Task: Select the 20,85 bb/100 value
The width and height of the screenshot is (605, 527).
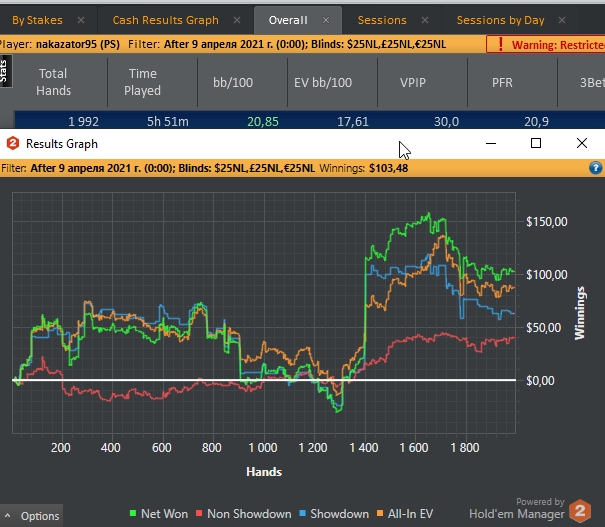Action: click(x=263, y=122)
